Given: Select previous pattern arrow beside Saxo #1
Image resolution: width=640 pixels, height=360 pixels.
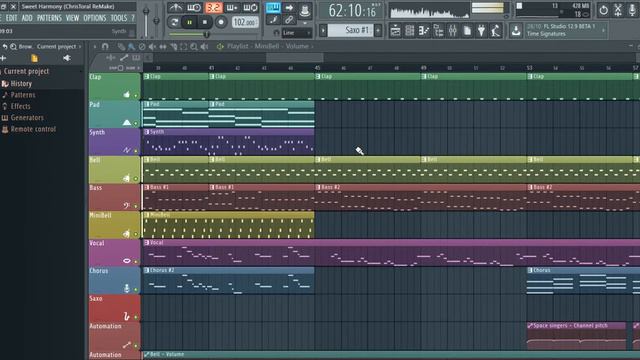Looking at the screenshot, I should 323,30.
